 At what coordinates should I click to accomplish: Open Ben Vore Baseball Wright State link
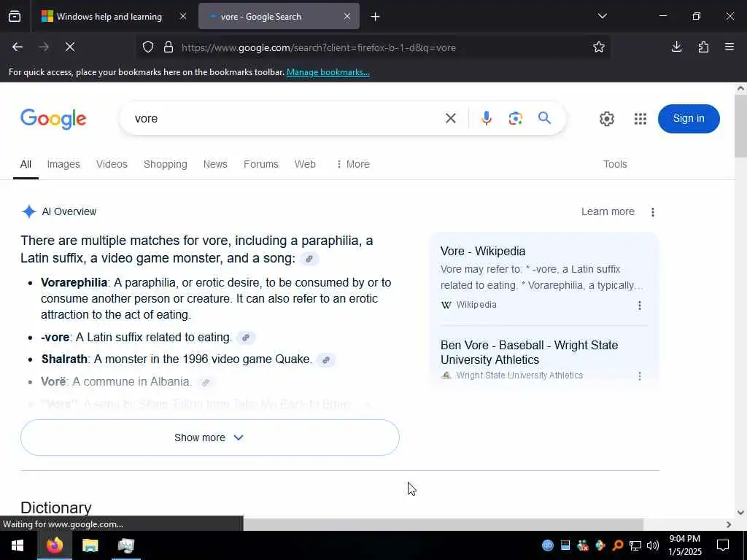(x=530, y=352)
